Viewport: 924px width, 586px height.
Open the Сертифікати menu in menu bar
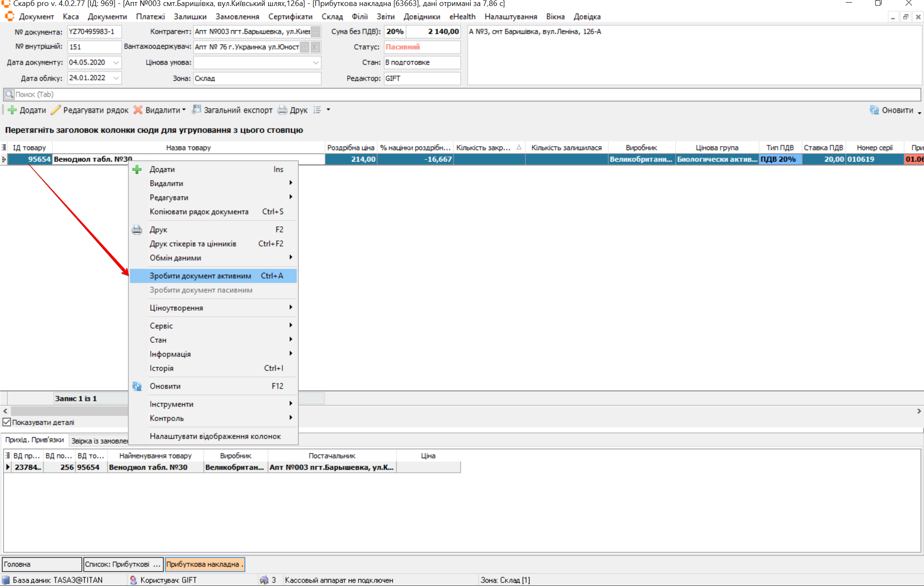click(290, 17)
